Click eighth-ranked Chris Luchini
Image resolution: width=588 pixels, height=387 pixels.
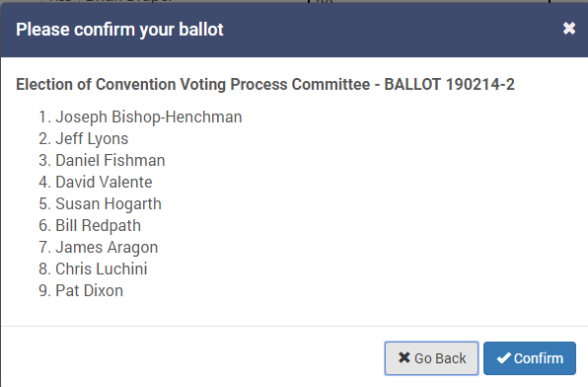tap(102, 270)
